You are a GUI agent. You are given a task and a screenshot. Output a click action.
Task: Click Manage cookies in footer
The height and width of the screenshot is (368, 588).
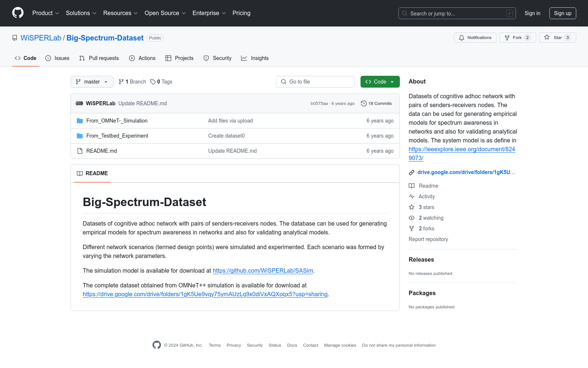click(x=340, y=345)
